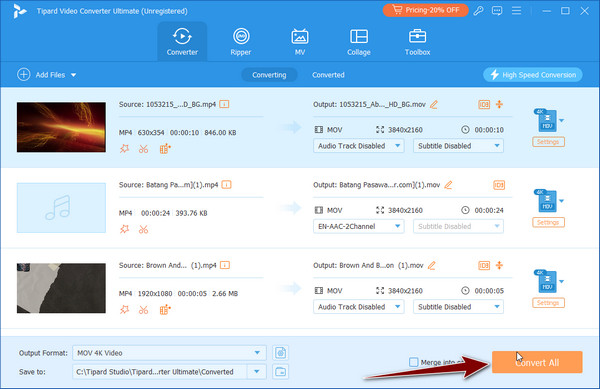Expand format arrow beside 1053215 profile icon
The image size is (600, 389).
[x=561, y=120]
